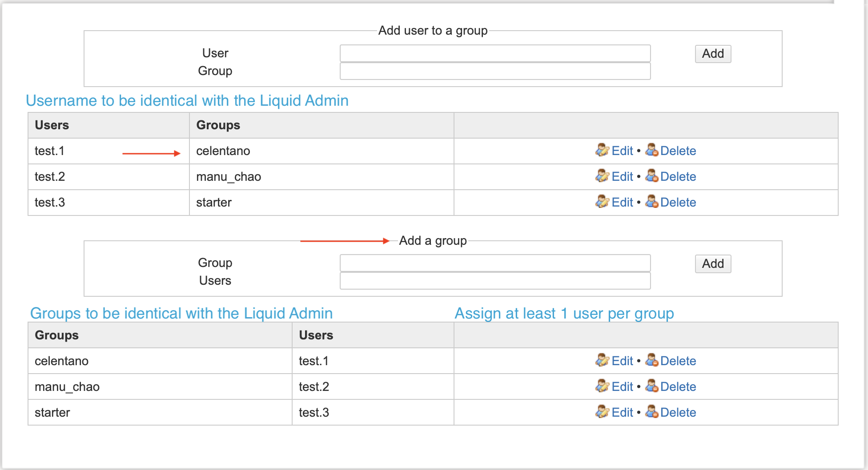This screenshot has height=470, width=868.
Task: Click the Edit icon for the starter group
Action: (602, 412)
